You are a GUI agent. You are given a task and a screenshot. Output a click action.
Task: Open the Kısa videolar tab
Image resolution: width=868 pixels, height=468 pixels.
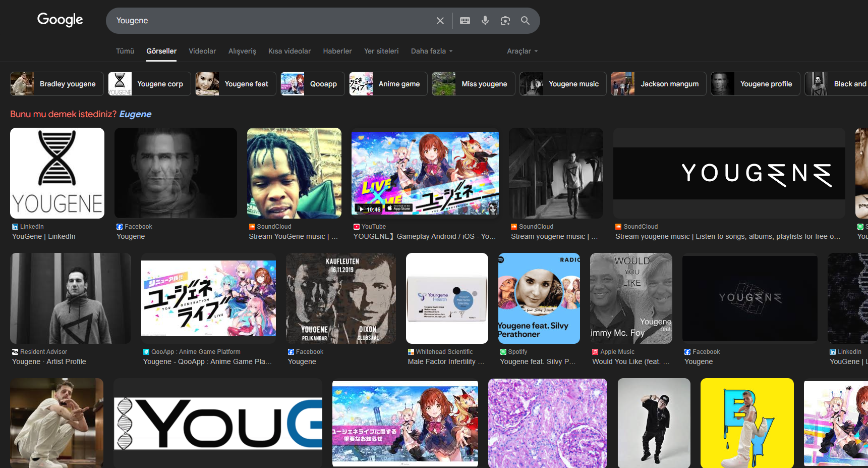290,51
